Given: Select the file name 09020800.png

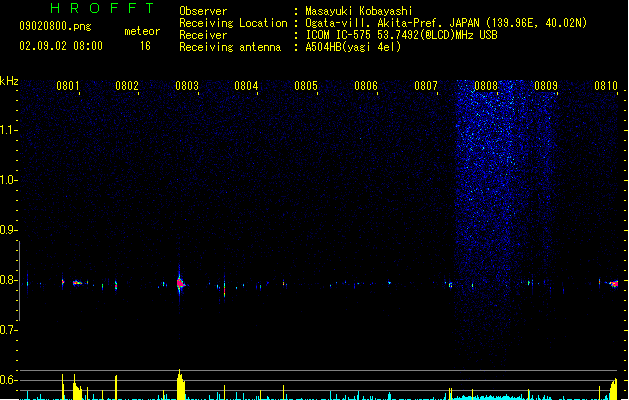Looking at the screenshot, I should (x=55, y=26).
